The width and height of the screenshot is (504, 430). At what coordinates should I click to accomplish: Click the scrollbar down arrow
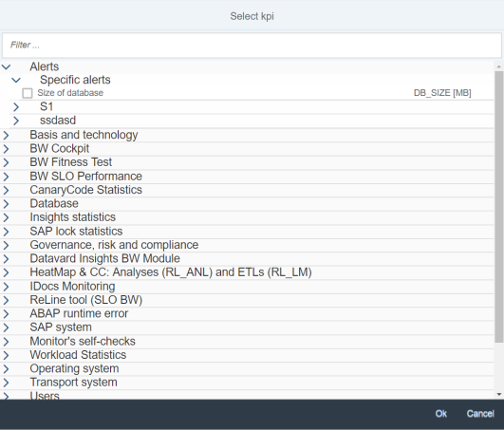(499, 394)
